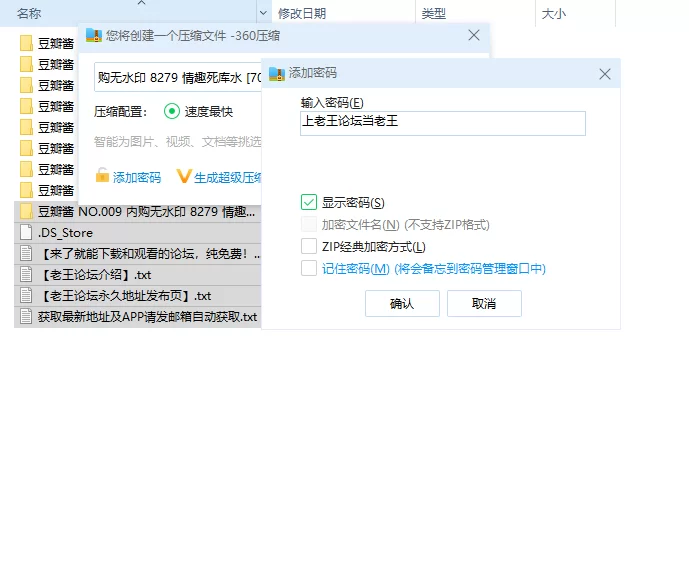Image resolution: width=689 pixels, height=565 pixels.
Task: Select the 速度最快 radio option
Action: coord(172,112)
